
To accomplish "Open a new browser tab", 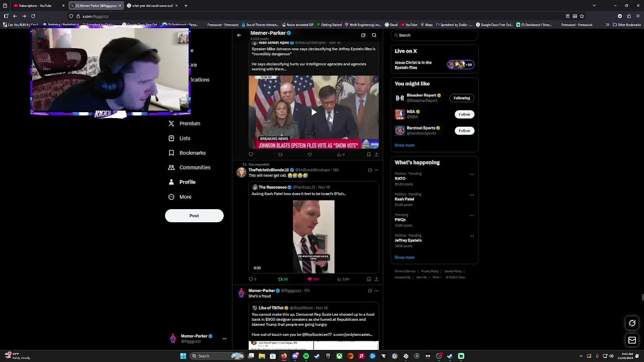I will coord(186,6).
